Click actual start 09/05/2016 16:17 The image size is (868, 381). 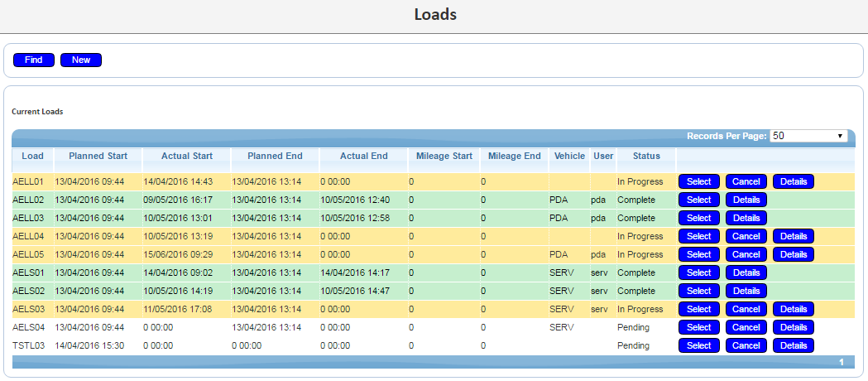pos(177,200)
